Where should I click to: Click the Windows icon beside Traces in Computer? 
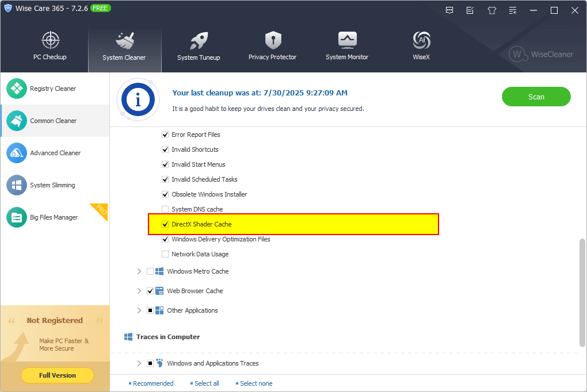128,337
